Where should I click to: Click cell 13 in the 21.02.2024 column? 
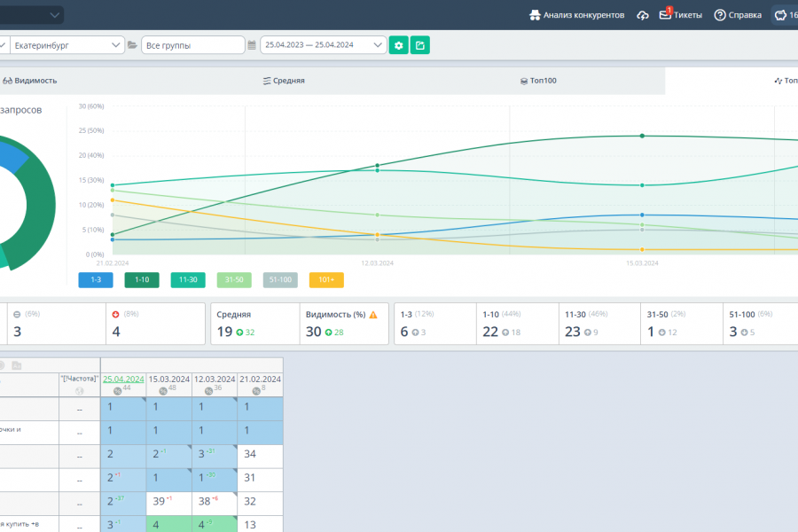tap(260, 524)
